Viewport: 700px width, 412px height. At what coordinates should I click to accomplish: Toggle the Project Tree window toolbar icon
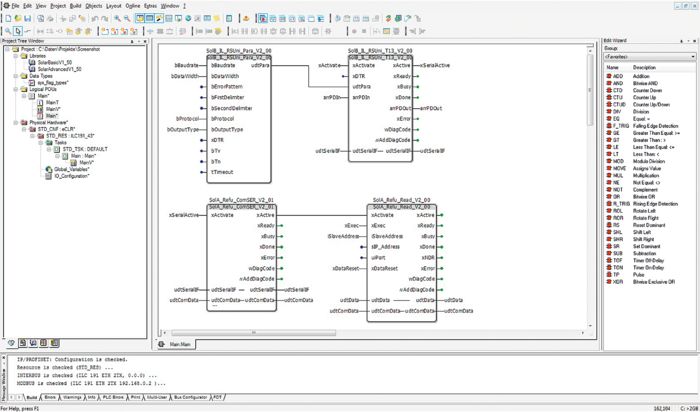tap(140, 18)
